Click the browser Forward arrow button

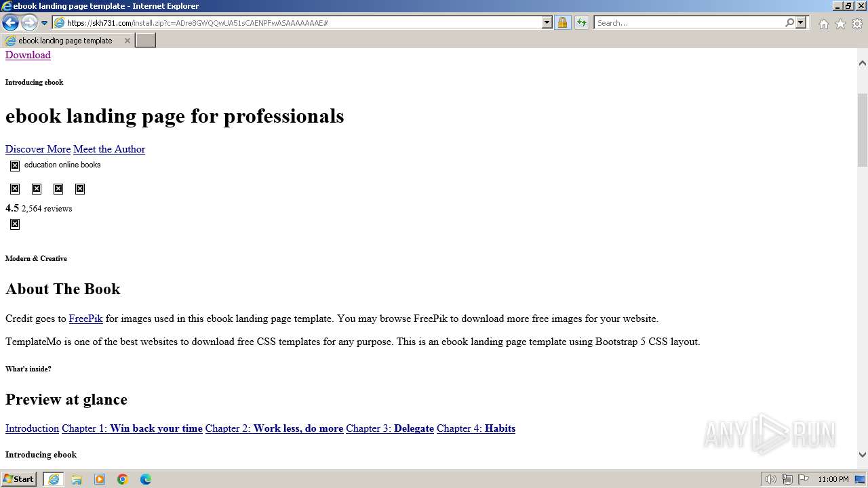[x=29, y=22]
